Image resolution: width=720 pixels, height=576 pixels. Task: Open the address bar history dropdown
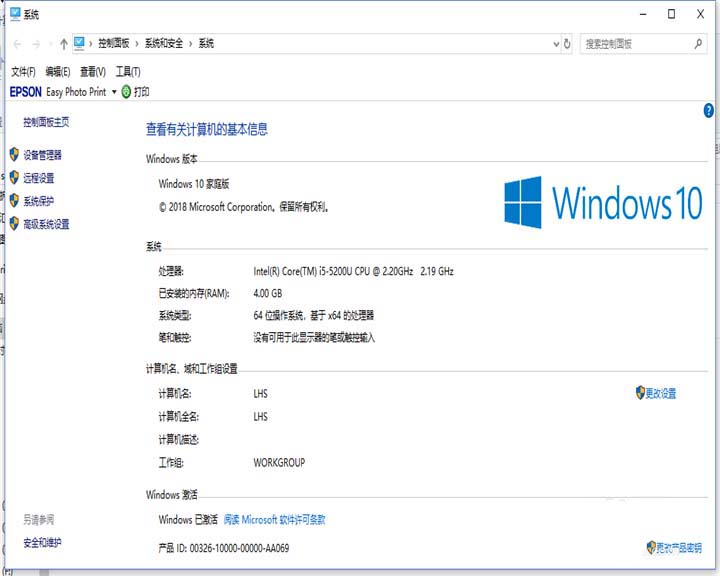pyautogui.click(x=556, y=44)
